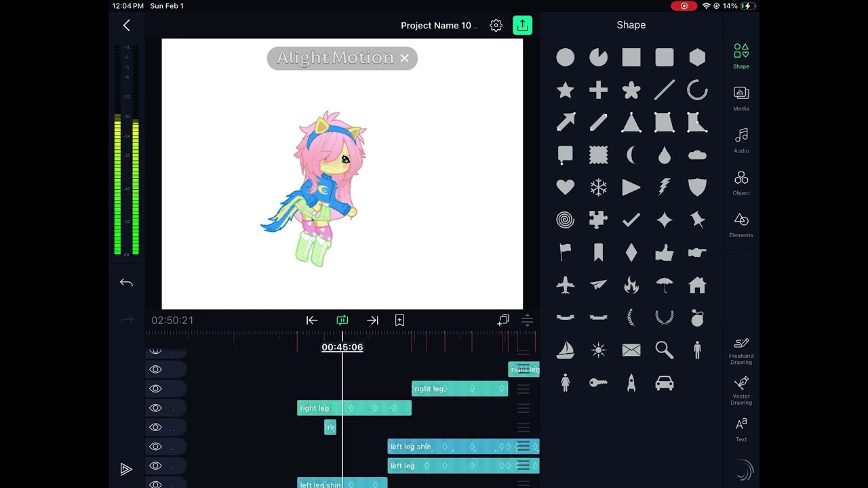Image resolution: width=868 pixels, height=488 pixels.
Task: Click the 00:45:06 playhead time label
Action: pos(342,347)
